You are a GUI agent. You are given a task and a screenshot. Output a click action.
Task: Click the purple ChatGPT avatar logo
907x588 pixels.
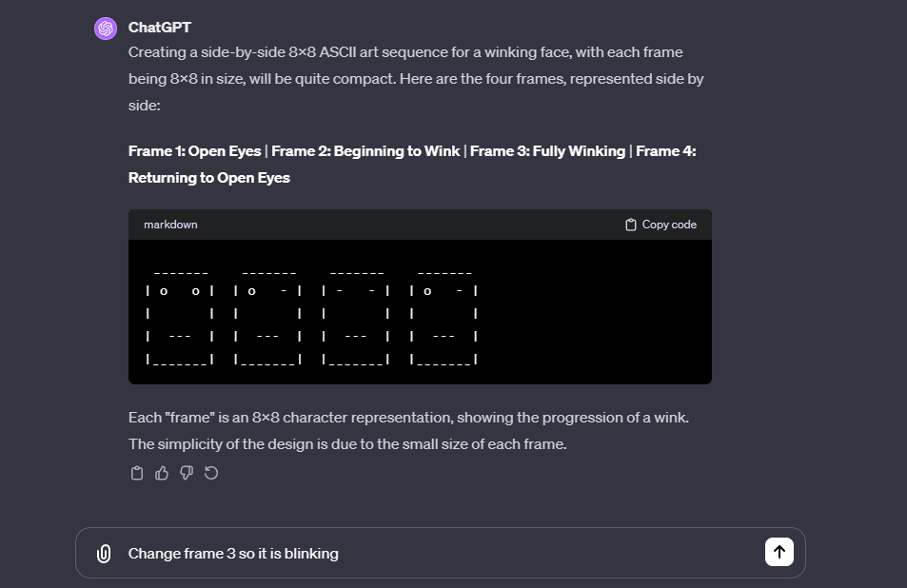coord(106,29)
